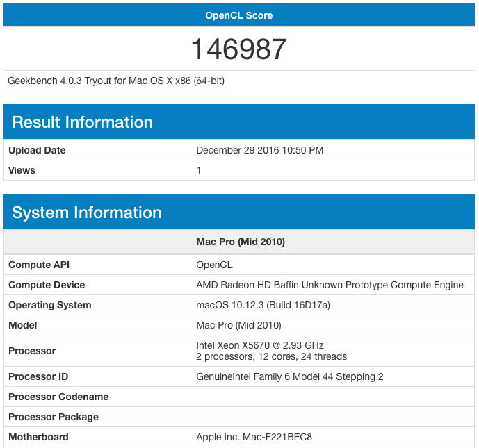Screen dimensions: 479x448
Task: Click the Motherboard label
Action: (x=38, y=437)
